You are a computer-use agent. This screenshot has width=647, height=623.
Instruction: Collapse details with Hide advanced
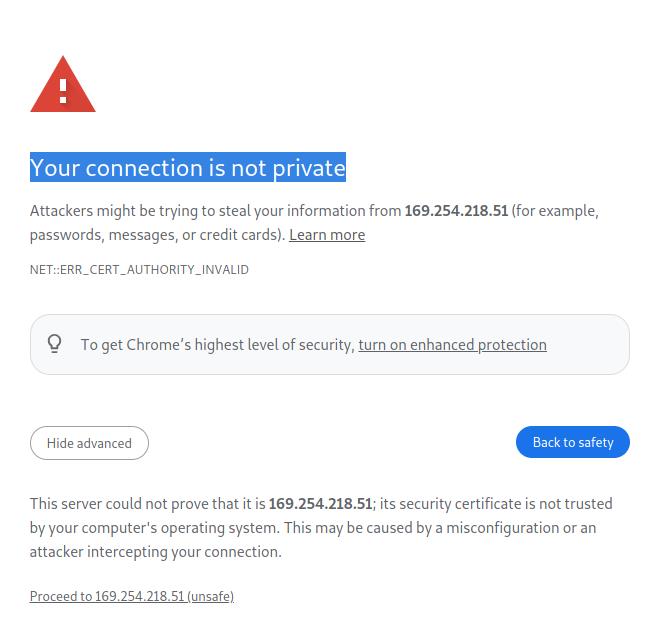89,443
